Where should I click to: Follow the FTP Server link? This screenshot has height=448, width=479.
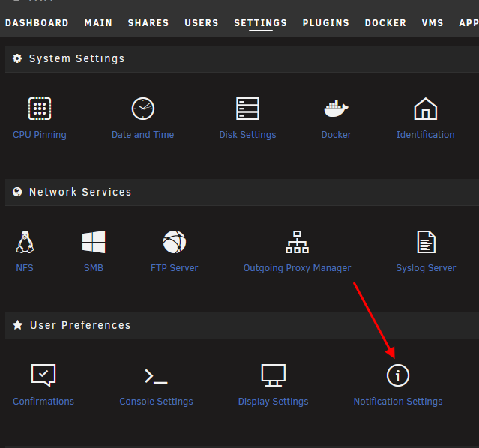point(175,268)
